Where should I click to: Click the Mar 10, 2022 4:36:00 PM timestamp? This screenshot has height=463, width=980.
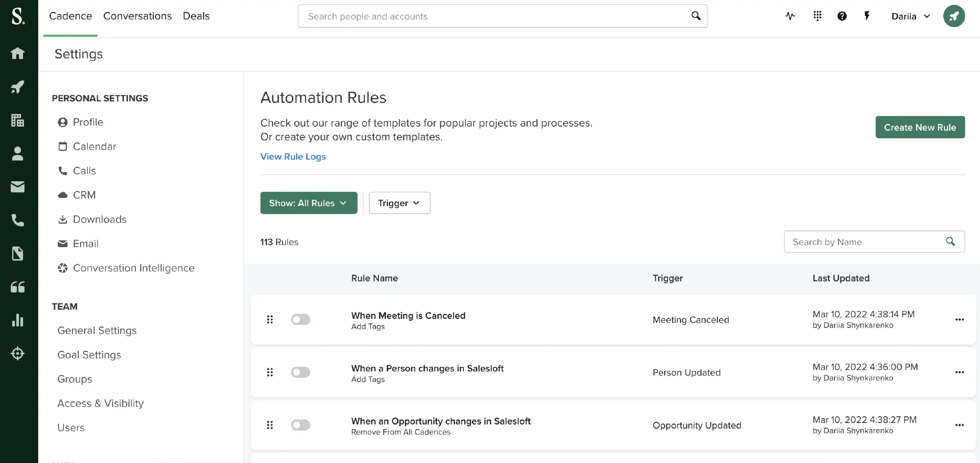tap(865, 367)
